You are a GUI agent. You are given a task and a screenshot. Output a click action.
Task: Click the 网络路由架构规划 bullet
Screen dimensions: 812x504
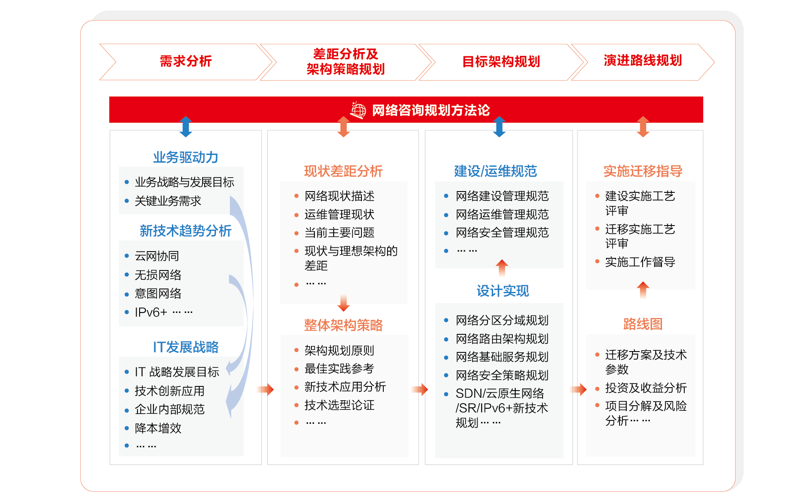pos(502,339)
